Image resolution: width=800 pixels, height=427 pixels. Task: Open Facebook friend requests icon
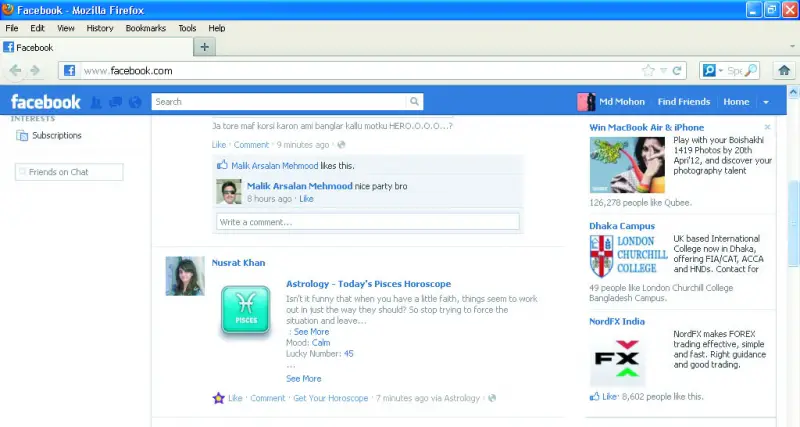(x=96, y=102)
